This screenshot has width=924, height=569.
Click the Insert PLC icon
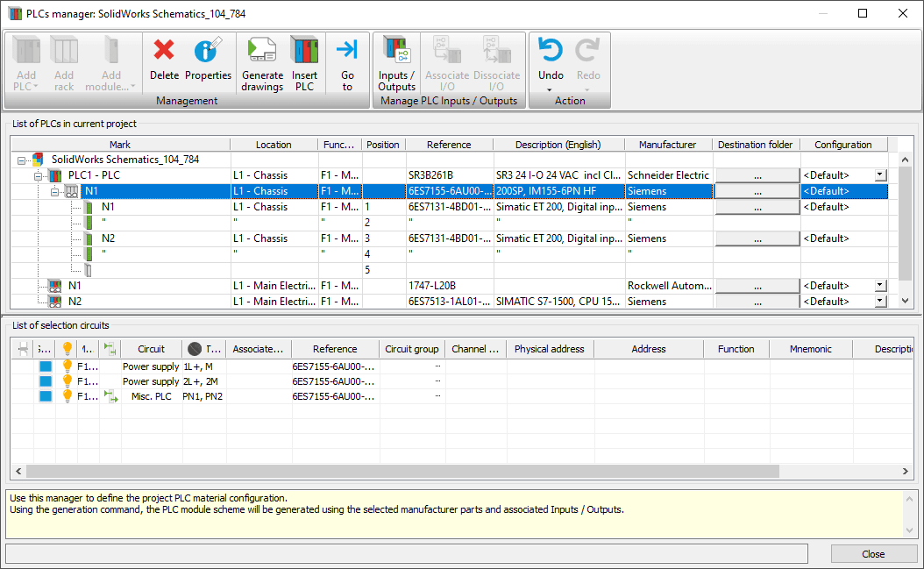[x=304, y=50]
